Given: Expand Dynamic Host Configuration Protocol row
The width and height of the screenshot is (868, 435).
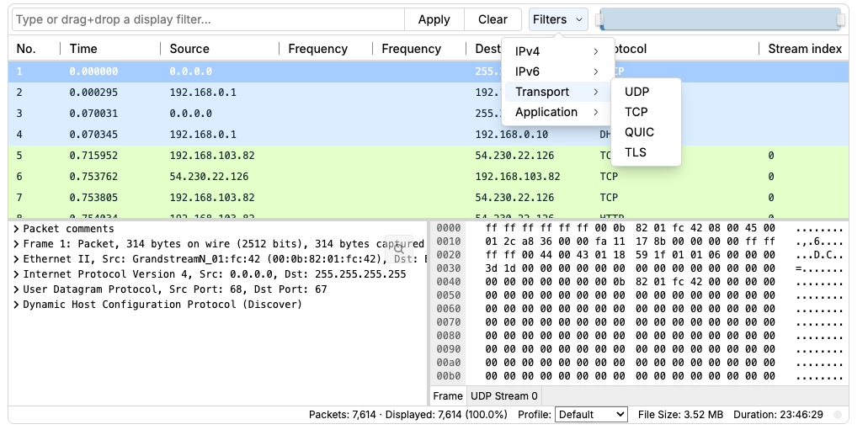Looking at the screenshot, I should pos(17,305).
